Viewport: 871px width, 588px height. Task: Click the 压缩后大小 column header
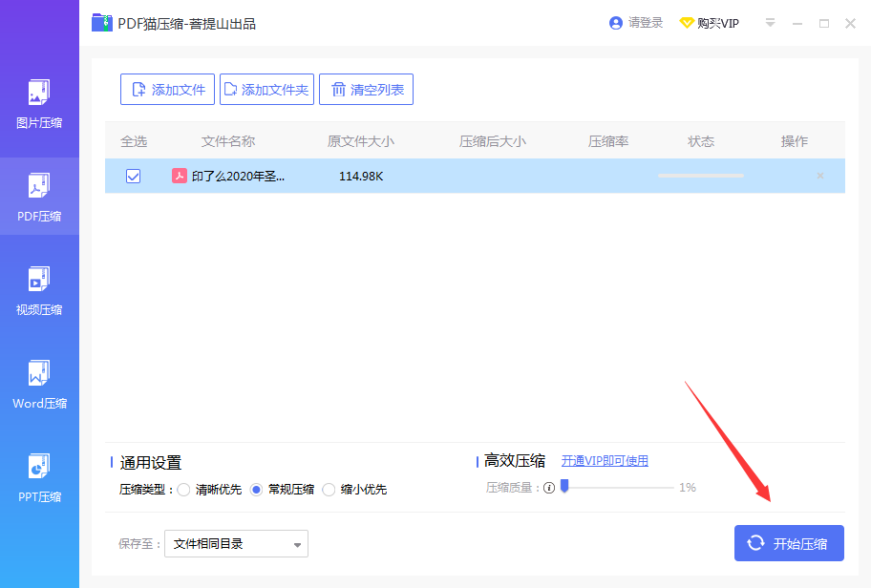point(493,141)
